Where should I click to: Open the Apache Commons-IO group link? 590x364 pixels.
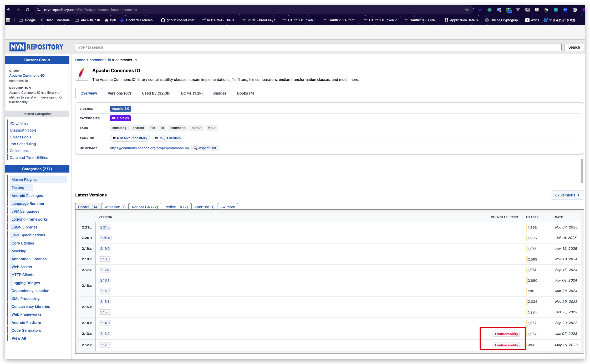click(x=27, y=75)
